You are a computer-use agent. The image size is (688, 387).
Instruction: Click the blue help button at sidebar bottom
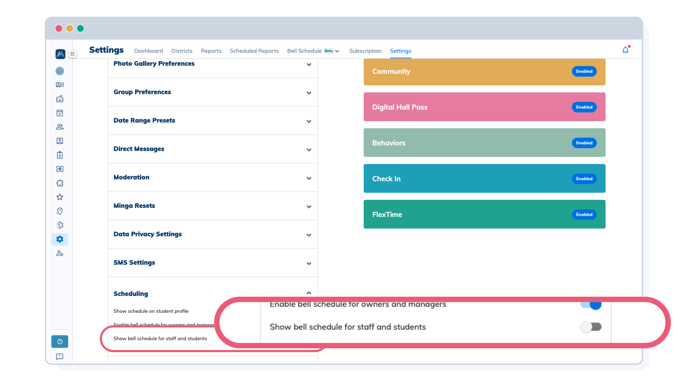point(60,341)
